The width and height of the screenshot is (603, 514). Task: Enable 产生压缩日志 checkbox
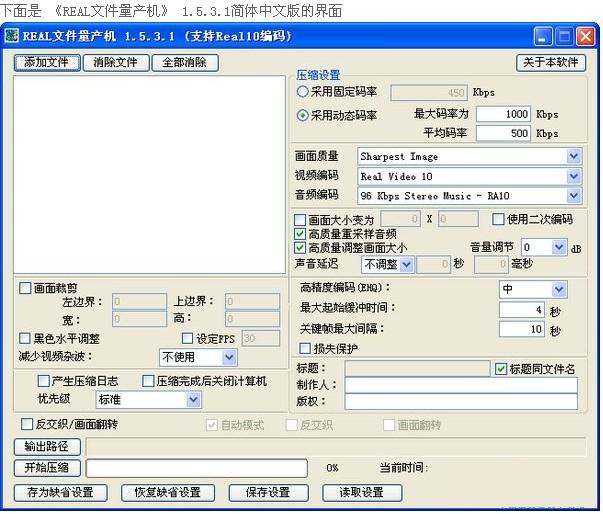tap(43, 381)
